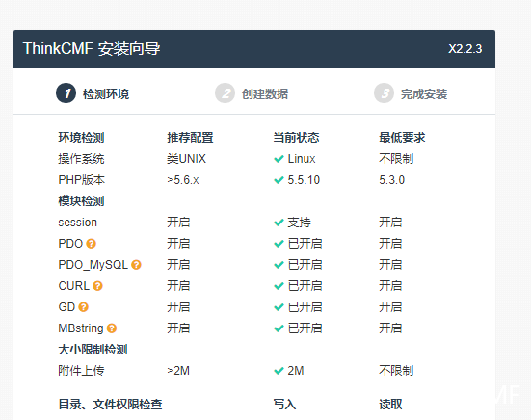Click the PDO help question mark icon
The image size is (531, 420).
pos(92,244)
